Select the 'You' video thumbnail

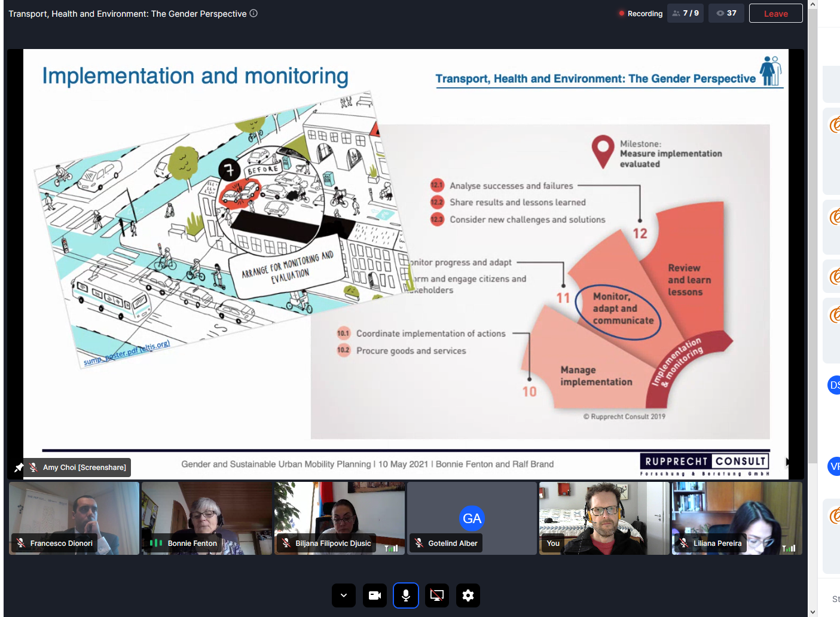(x=604, y=518)
